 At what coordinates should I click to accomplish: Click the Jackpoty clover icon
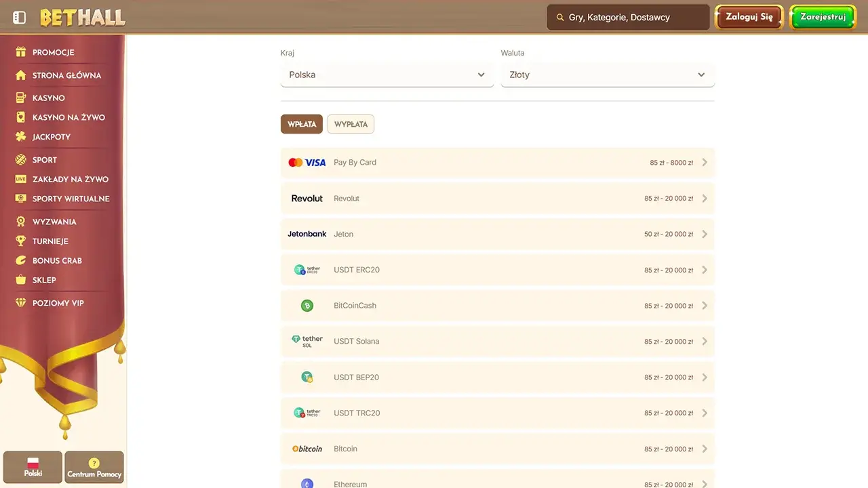tap(20, 137)
